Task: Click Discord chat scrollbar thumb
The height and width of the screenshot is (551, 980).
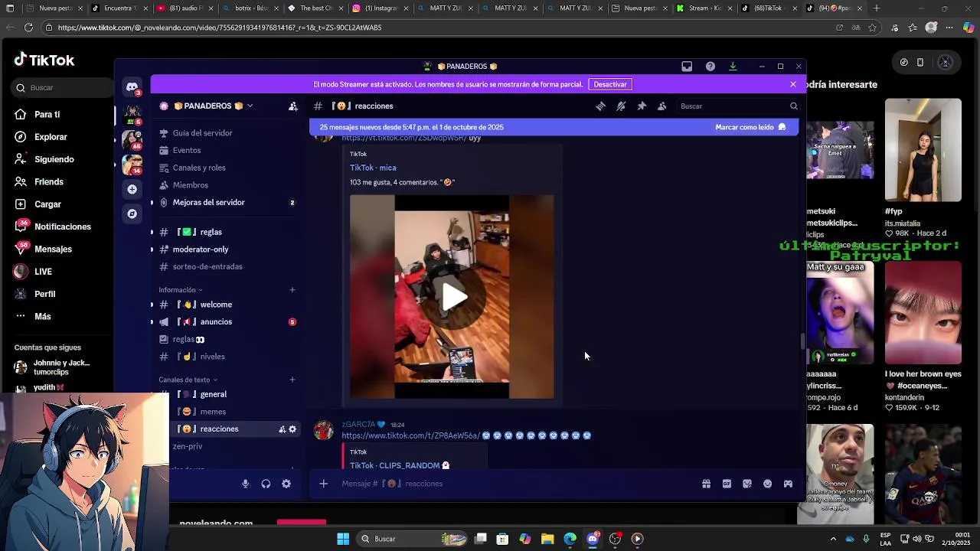Action: [x=802, y=342]
